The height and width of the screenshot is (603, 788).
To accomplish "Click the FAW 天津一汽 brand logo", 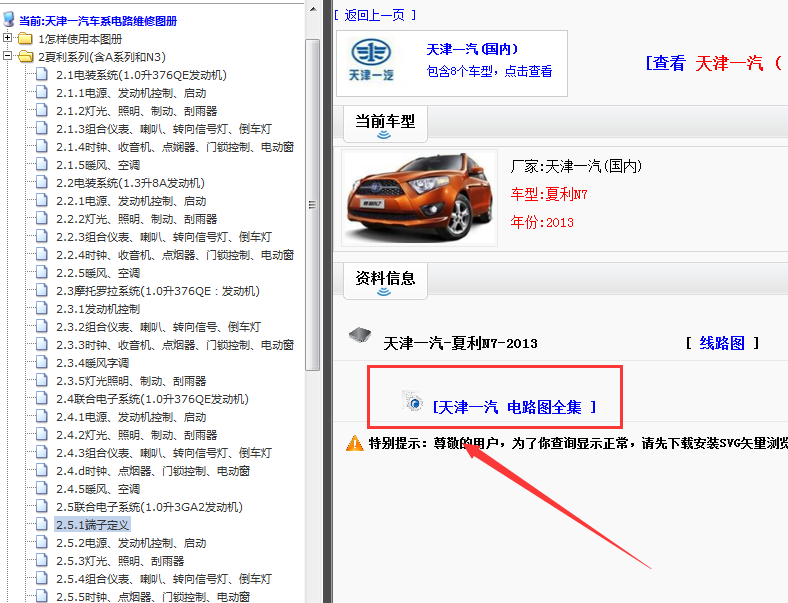I will point(371,60).
